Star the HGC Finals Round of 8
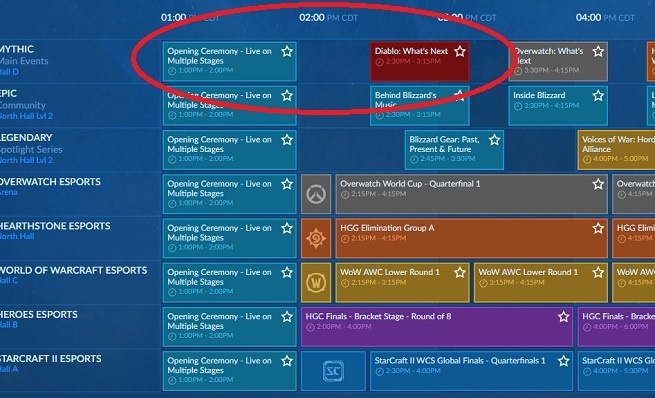The width and height of the screenshot is (655, 398). coord(564,317)
